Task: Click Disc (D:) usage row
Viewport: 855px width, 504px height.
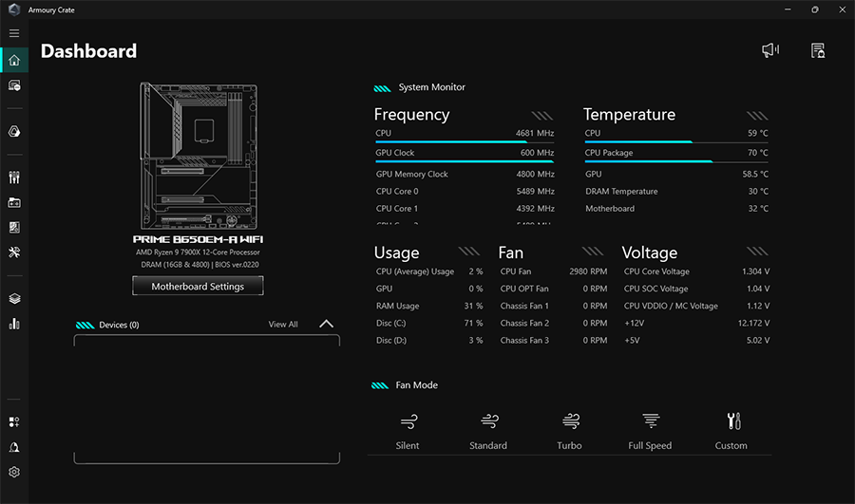Action: 429,341
